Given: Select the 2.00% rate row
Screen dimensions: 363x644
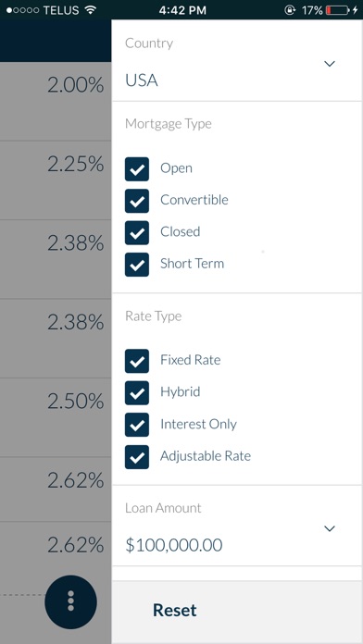Looking at the screenshot, I should tap(56, 102).
